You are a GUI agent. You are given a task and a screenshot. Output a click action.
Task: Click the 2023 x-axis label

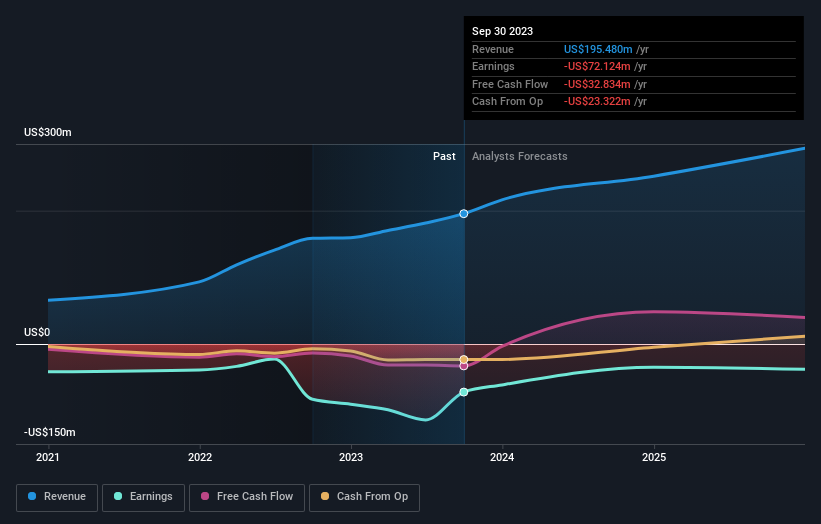[x=351, y=458]
